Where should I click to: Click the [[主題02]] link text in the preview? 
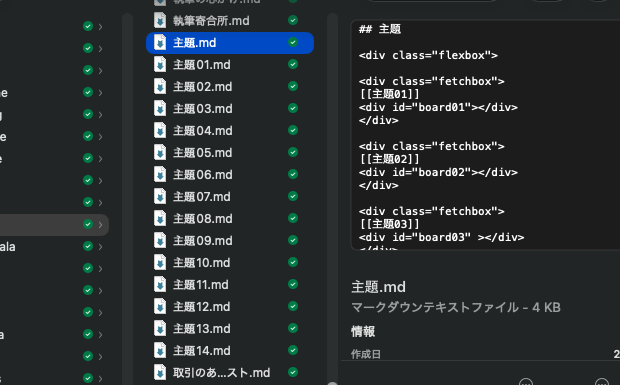click(389, 159)
